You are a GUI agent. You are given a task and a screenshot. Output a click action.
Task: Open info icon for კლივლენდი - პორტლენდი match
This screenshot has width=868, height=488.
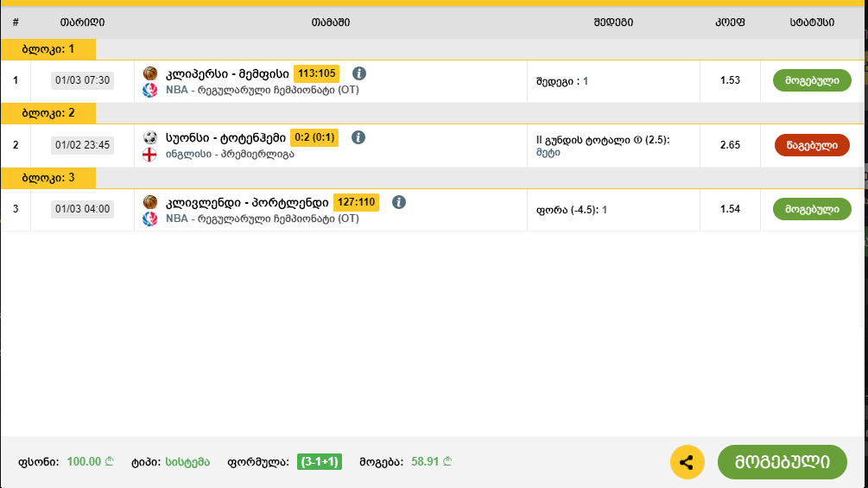398,202
